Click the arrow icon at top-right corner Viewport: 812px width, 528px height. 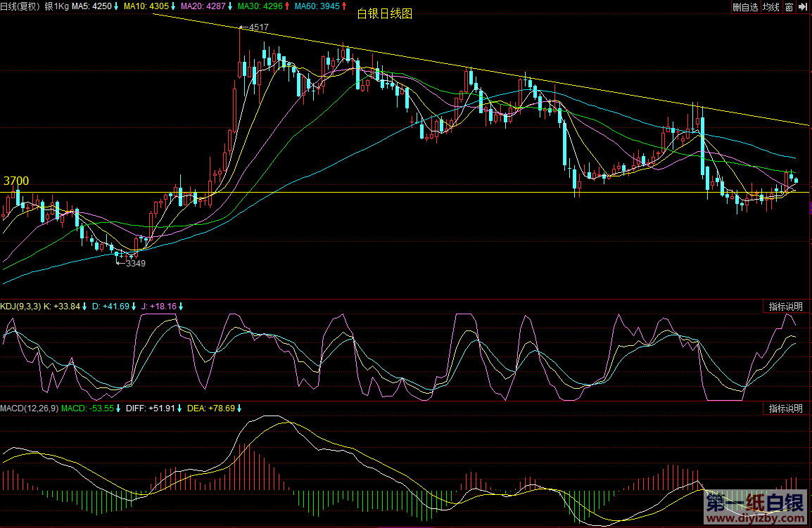pyautogui.click(x=802, y=7)
